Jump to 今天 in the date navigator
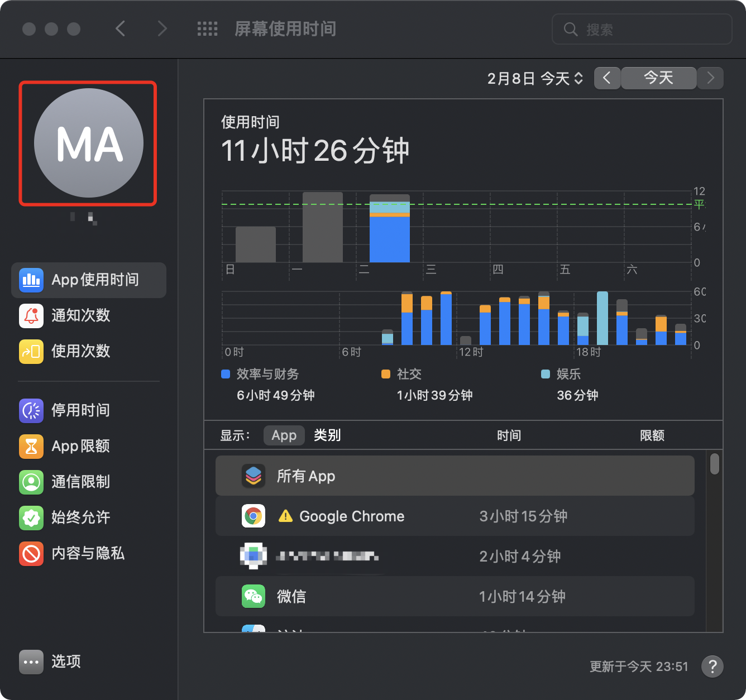 tap(658, 78)
